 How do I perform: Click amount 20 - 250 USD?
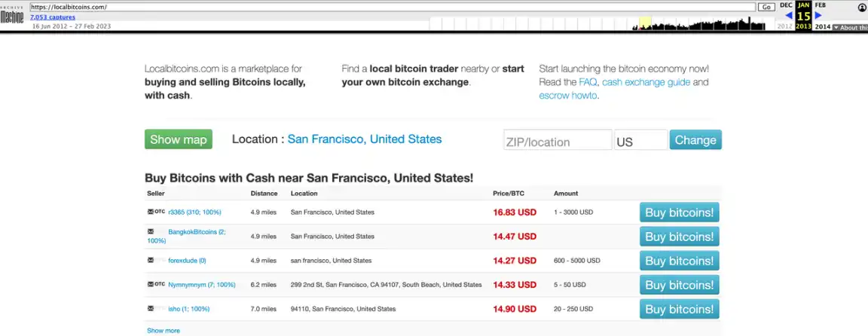(573, 309)
